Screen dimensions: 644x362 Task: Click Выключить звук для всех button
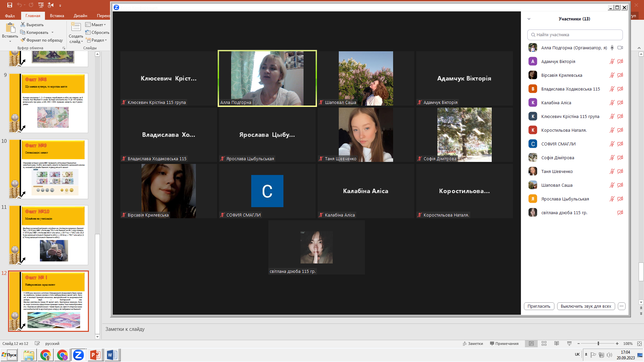(586, 306)
